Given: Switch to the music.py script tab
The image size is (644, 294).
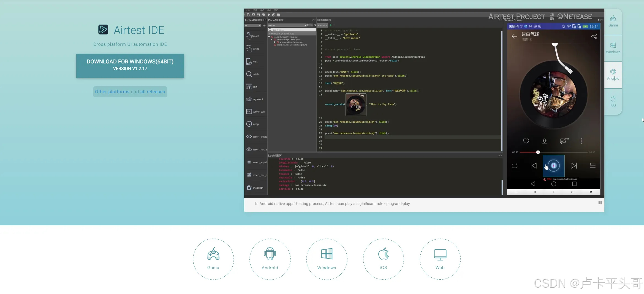Looking at the screenshot, I should pos(322,25).
